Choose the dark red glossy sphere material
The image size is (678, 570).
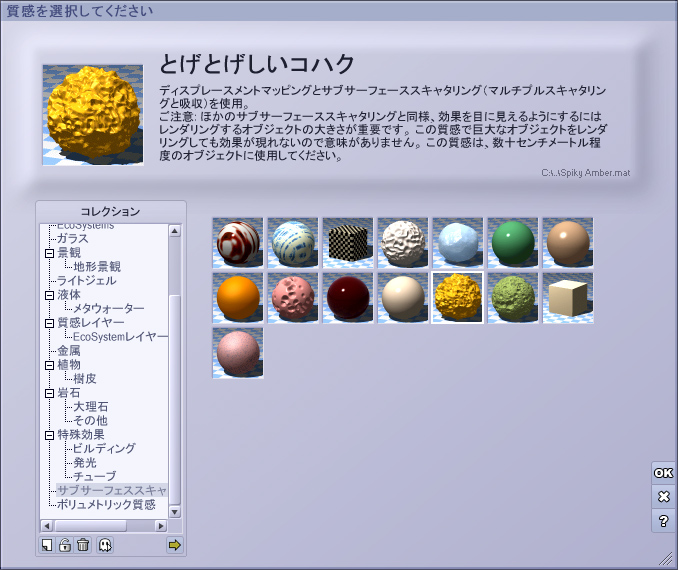click(348, 298)
